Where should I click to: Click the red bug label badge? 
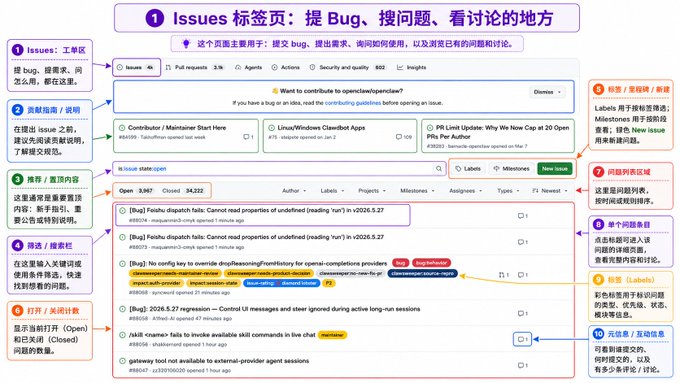point(400,263)
